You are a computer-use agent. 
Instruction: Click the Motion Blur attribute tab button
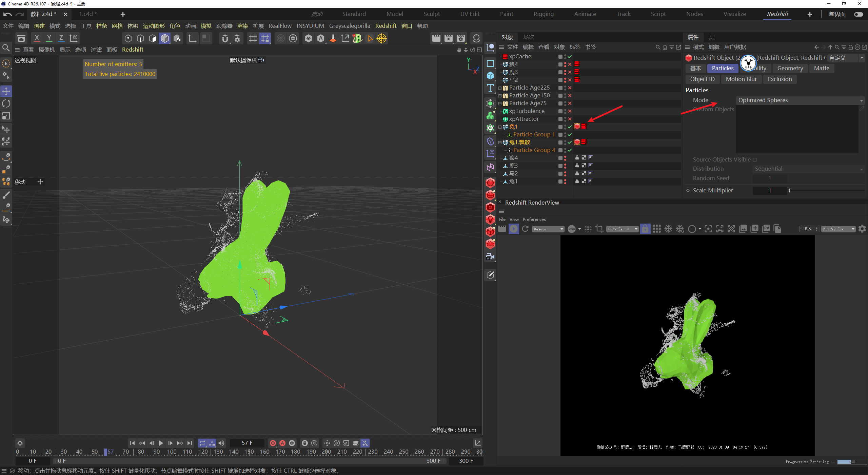click(741, 79)
